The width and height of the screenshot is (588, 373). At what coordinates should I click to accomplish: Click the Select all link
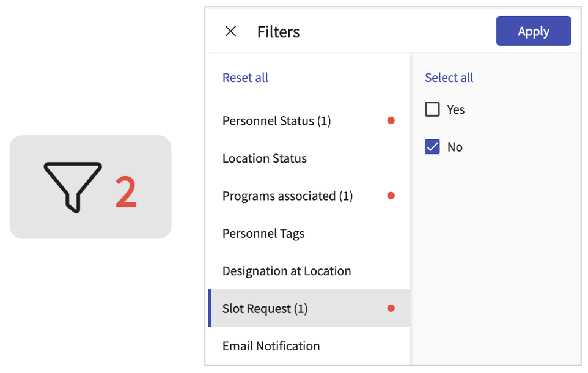click(449, 78)
